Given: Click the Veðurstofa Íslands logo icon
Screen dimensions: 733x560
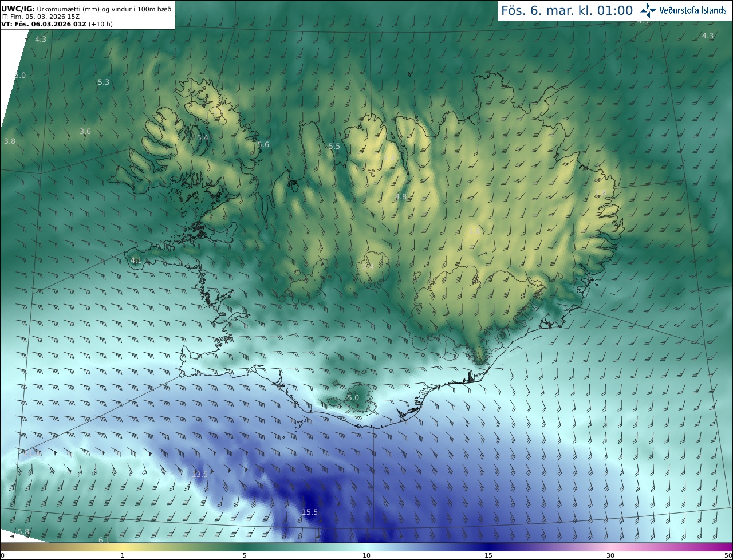Looking at the screenshot, I should point(649,10).
